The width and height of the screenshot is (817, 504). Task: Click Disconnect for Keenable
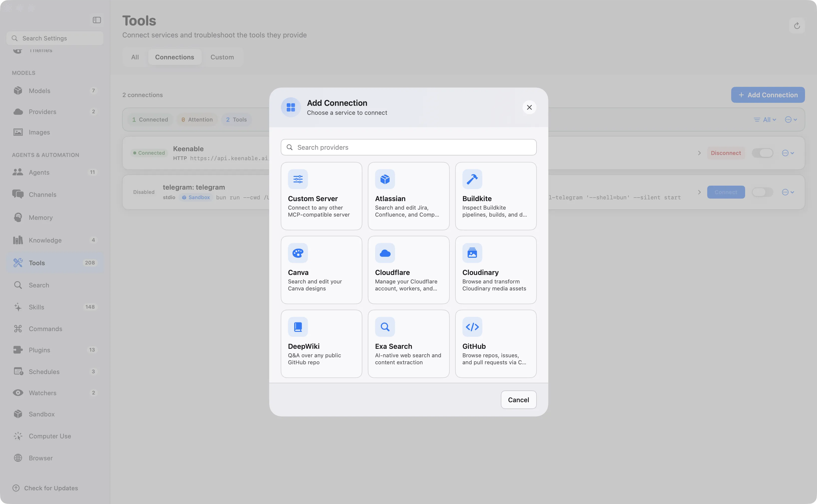[726, 153]
